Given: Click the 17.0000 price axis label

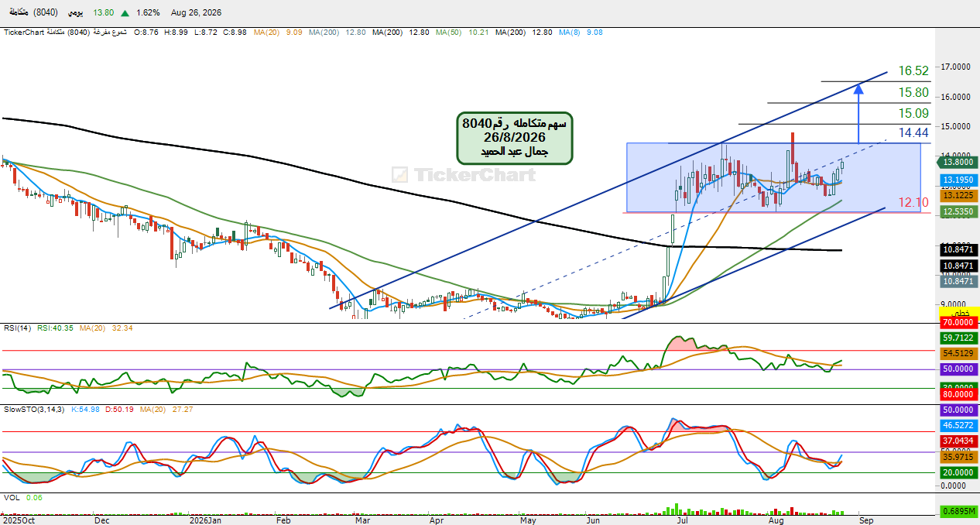Looking at the screenshot, I should 956,67.
